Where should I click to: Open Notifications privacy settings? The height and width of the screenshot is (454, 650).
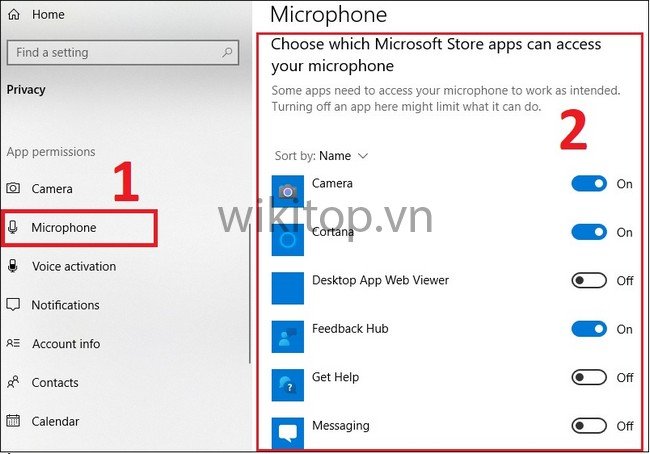click(x=65, y=305)
